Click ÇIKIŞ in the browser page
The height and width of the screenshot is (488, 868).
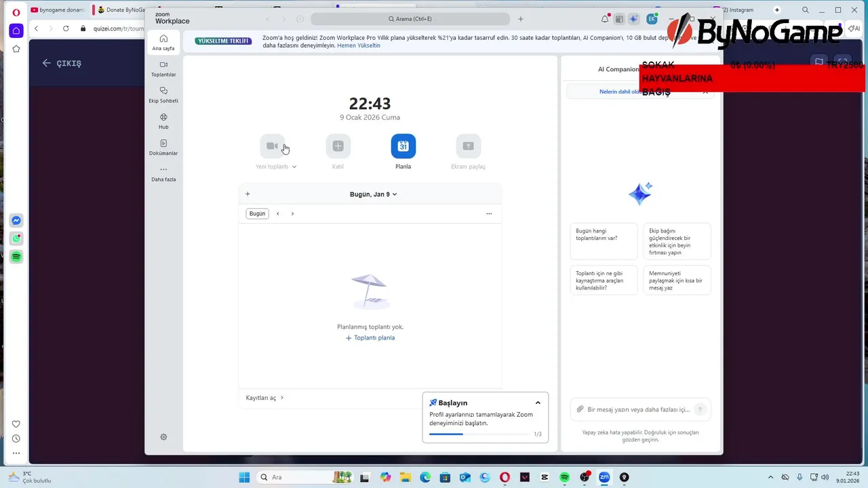coord(61,63)
